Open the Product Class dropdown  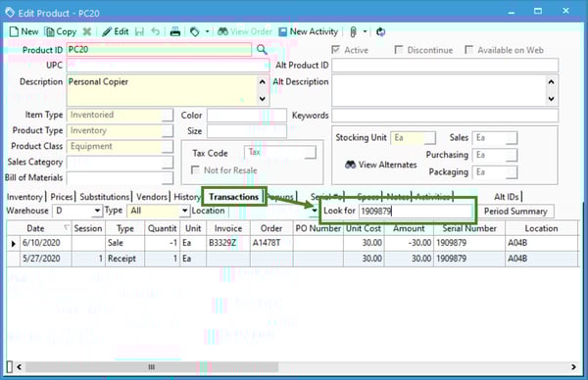click(x=168, y=147)
